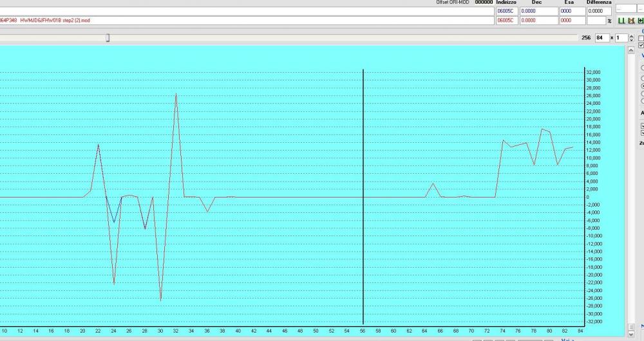Click the black vertical cursor line on graph
Viewport: 644px width, 341px height.
point(364,193)
